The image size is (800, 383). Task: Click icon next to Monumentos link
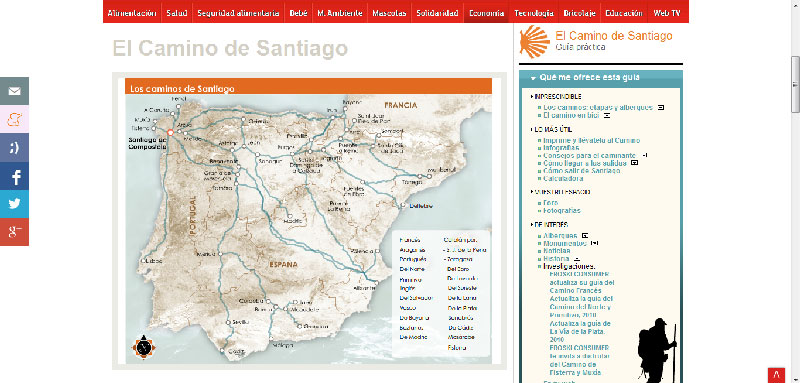tap(594, 243)
